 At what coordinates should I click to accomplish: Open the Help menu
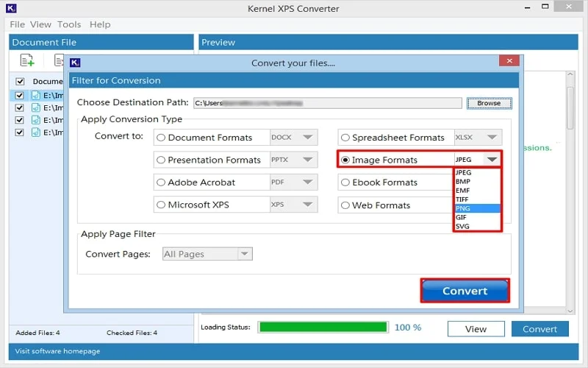(x=100, y=24)
